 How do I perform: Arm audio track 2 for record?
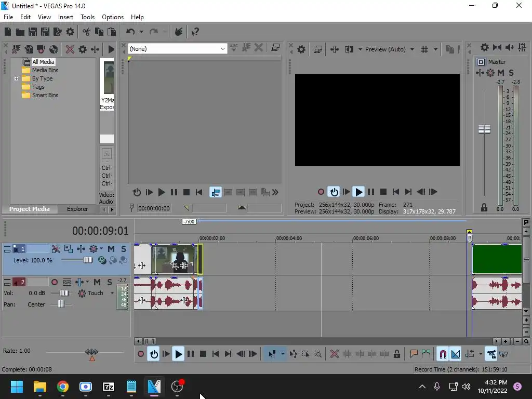pos(54,282)
